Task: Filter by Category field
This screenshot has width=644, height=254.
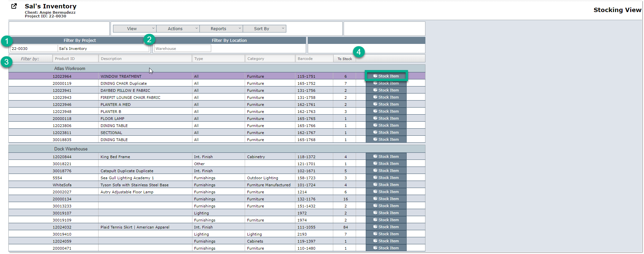Action: coord(270,59)
